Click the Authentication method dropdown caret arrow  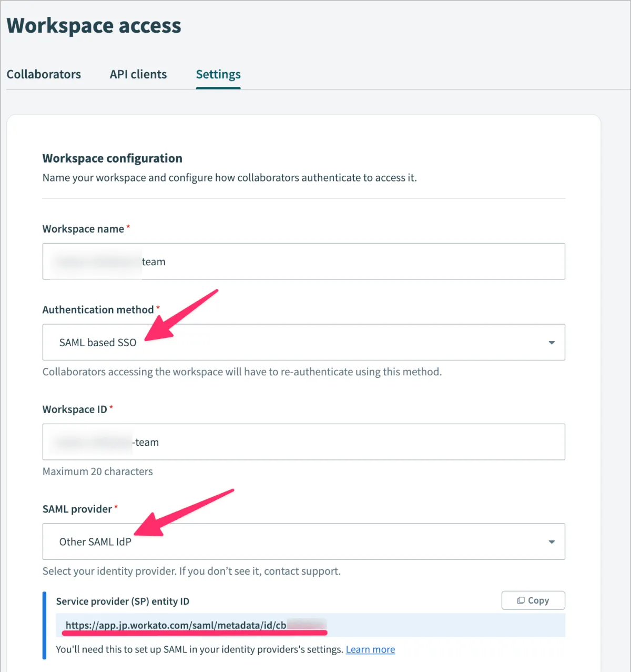point(552,343)
